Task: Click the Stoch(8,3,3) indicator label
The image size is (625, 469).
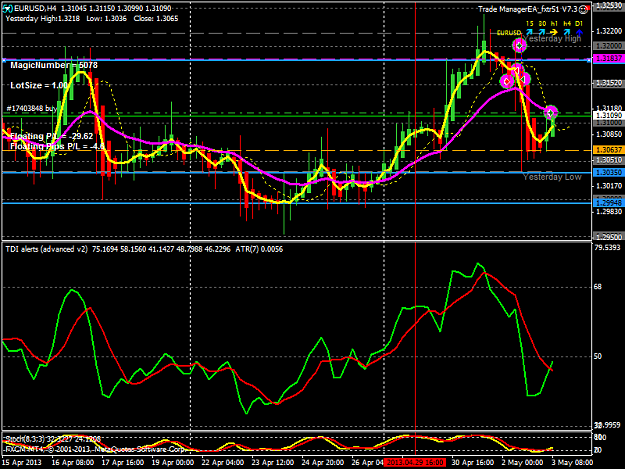Action: (24, 439)
